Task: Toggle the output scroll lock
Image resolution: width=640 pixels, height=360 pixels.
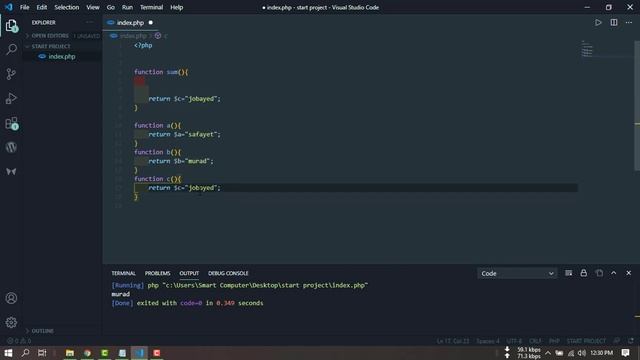Action: [x=584, y=273]
